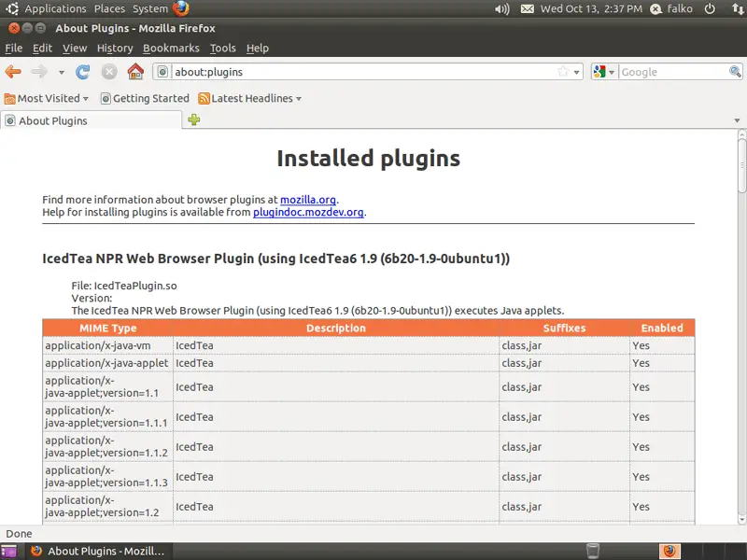Click the vertical scrollbar thumb
This screenshot has height=560, width=747.
coord(741,164)
